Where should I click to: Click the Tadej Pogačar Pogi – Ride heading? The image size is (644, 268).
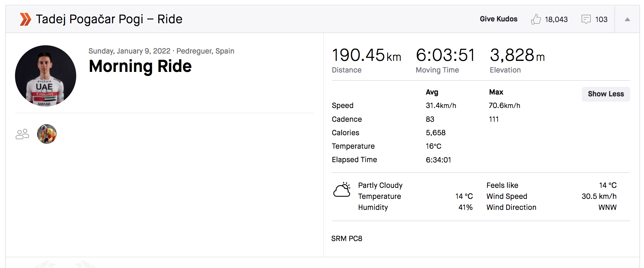point(109,19)
